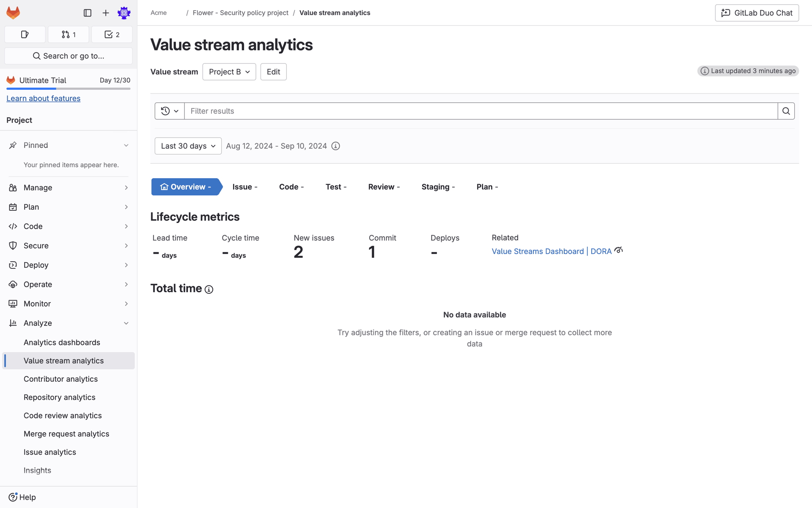
Task: Click the Acme breadcrumb link
Action: 159,13
